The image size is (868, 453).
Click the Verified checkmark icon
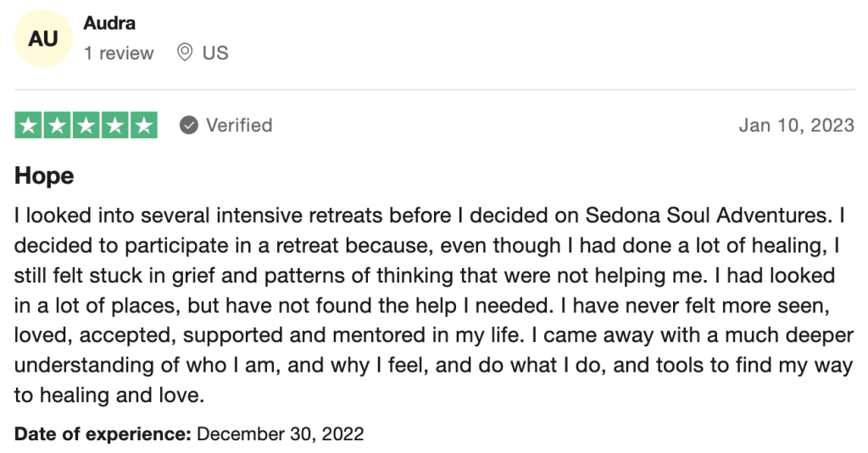[189, 126]
